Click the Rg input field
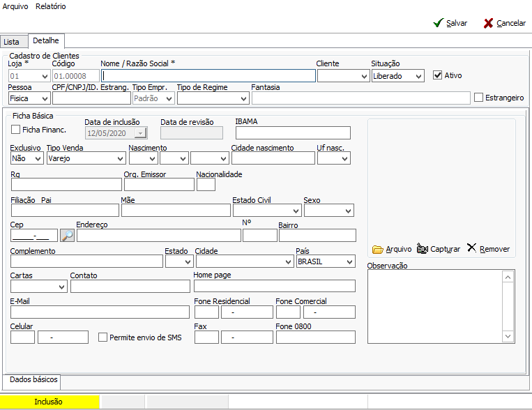The height and width of the screenshot is (410, 532). click(x=66, y=185)
